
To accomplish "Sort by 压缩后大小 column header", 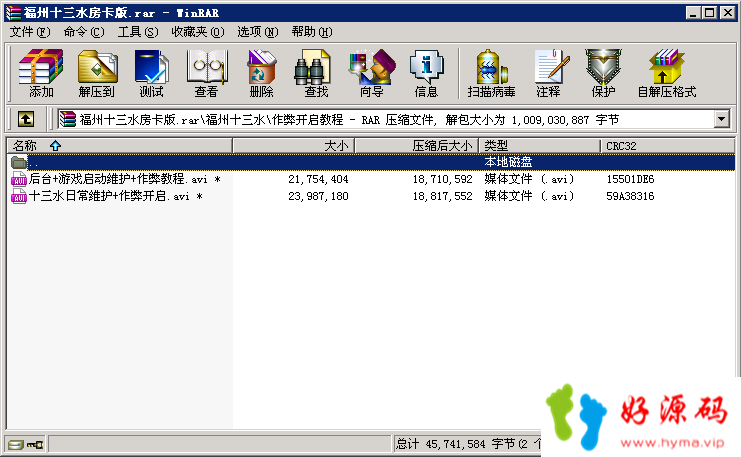I will pyautogui.click(x=416, y=146).
